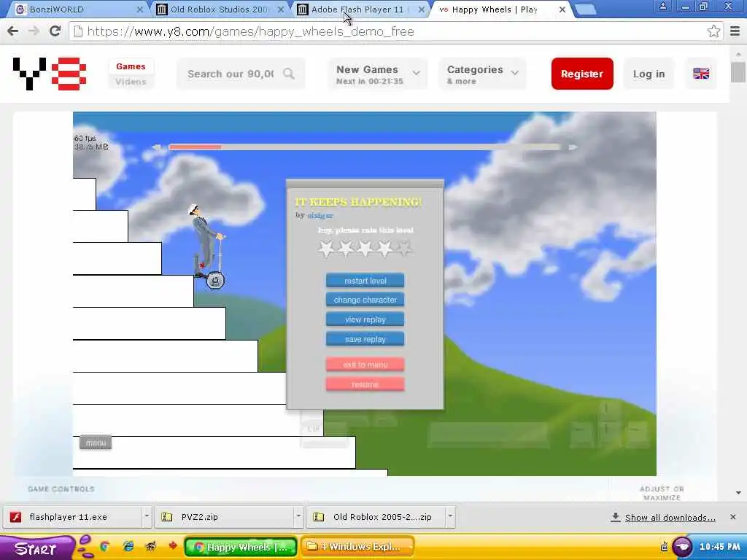Select the Videos toggle option

[131, 82]
